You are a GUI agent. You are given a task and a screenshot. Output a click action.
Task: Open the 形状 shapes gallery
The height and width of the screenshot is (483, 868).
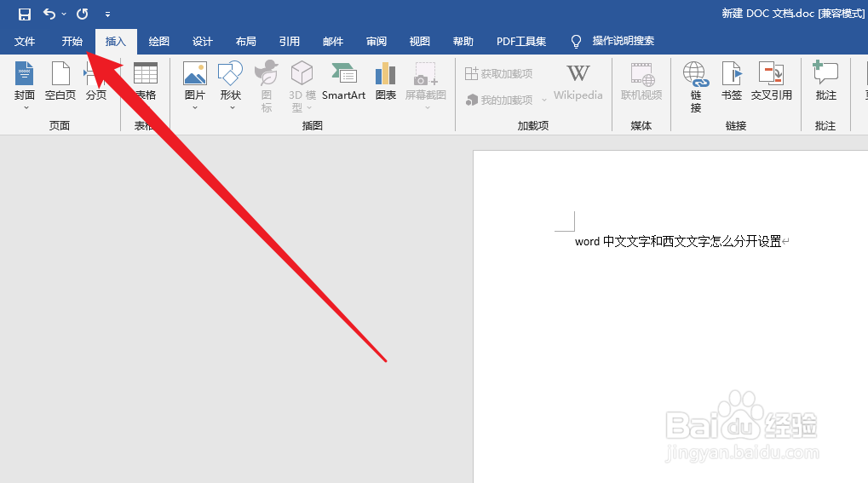(230, 81)
